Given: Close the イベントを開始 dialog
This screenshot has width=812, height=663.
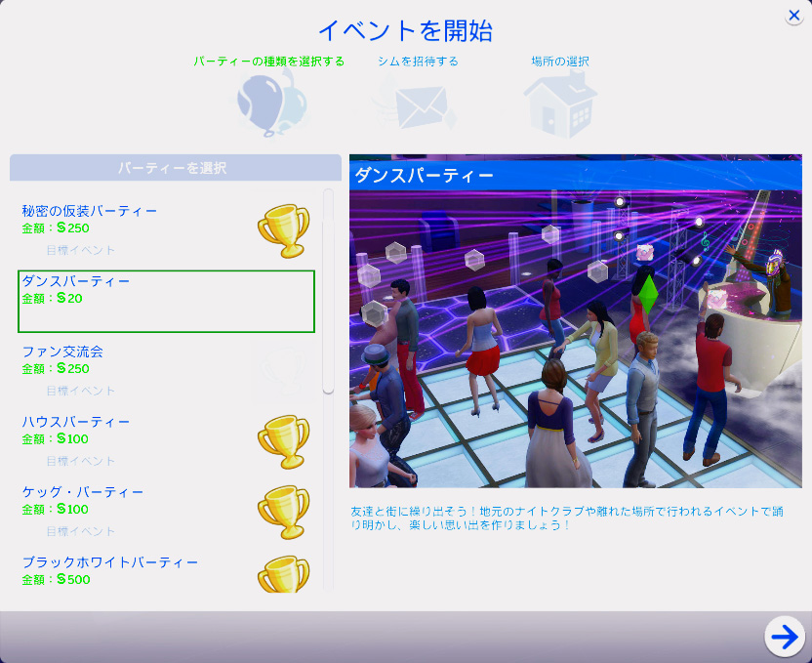Looking at the screenshot, I should 793,16.
